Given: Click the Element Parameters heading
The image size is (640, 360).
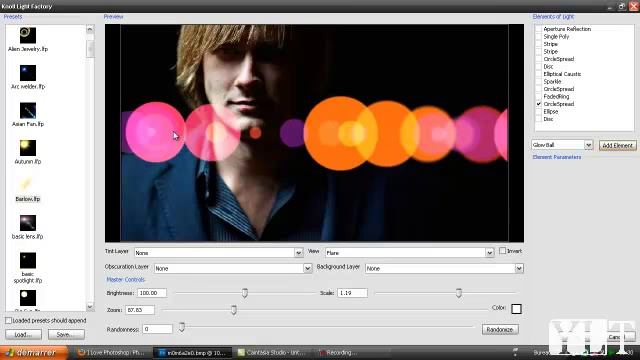Looking at the screenshot, I should (x=557, y=157).
